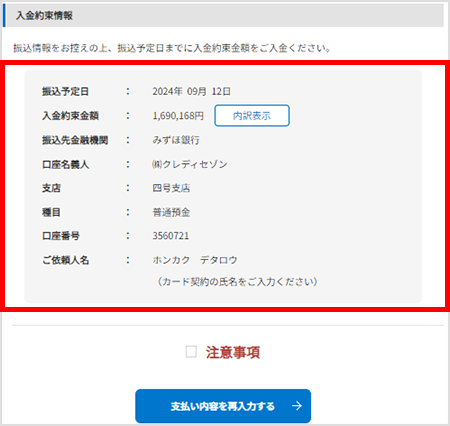Click the branch name 四号支店
The image size is (450, 426).
coord(171,188)
